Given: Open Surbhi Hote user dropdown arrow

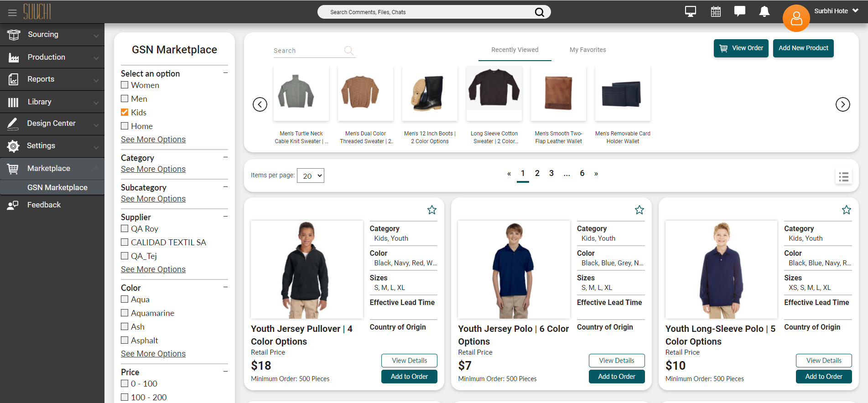Looking at the screenshot, I should 855,10.
